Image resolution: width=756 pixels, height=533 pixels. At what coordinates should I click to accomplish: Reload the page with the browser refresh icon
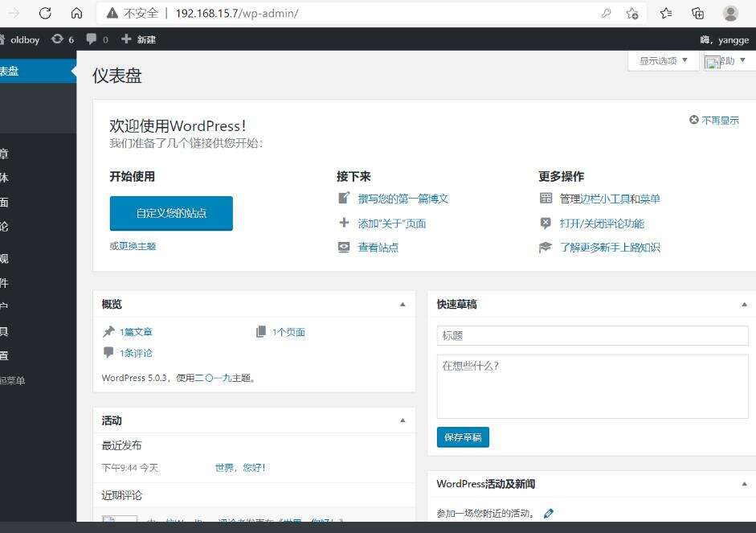[x=45, y=13]
